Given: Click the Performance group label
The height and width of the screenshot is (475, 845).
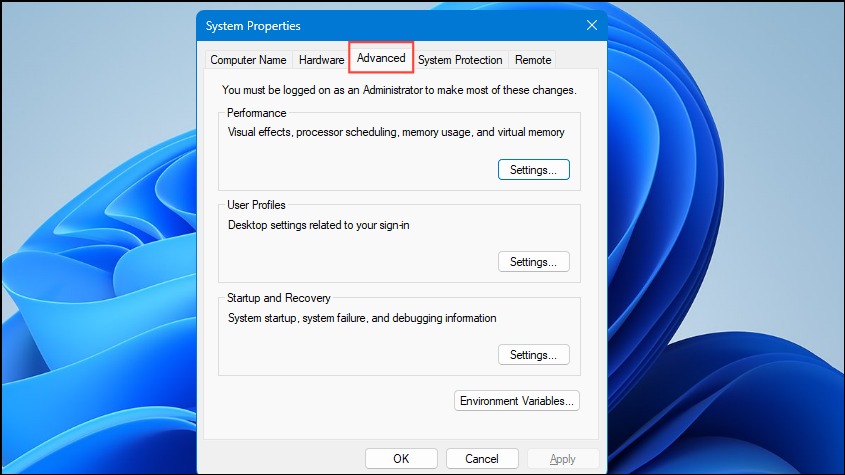Looking at the screenshot, I should tap(257, 113).
